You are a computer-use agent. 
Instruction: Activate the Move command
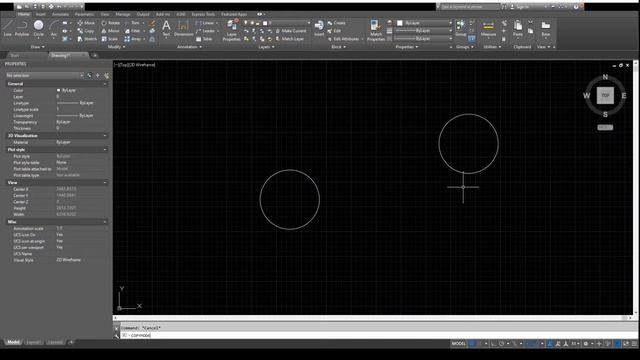pos(86,23)
